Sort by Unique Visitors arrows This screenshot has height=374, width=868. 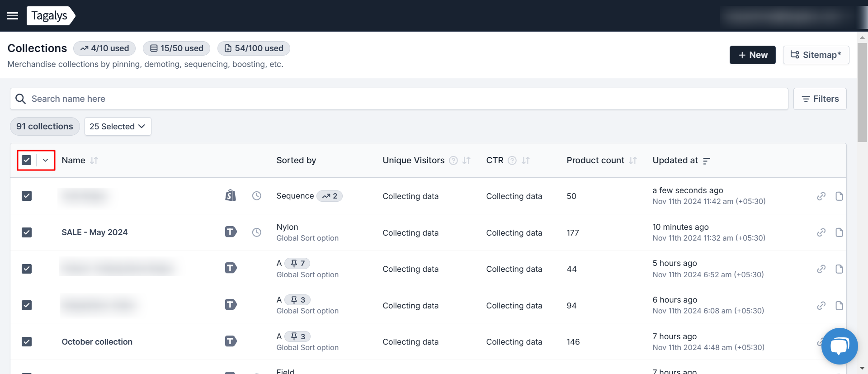467,161
